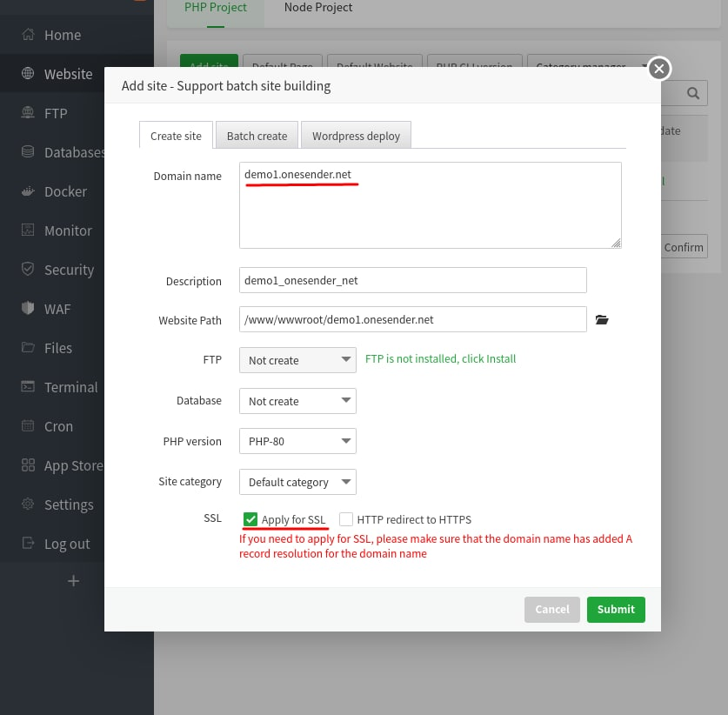Open the website path folder browser icon
This screenshot has height=715, width=728.
pos(602,320)
